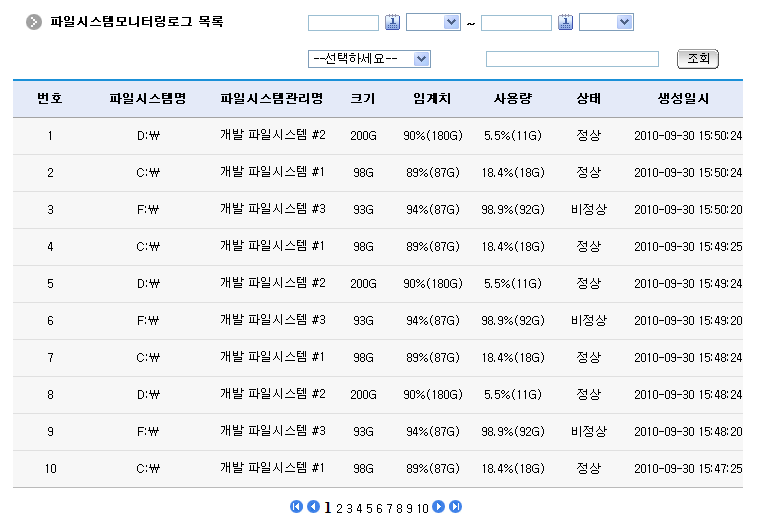Go to the first page of results

296,507
